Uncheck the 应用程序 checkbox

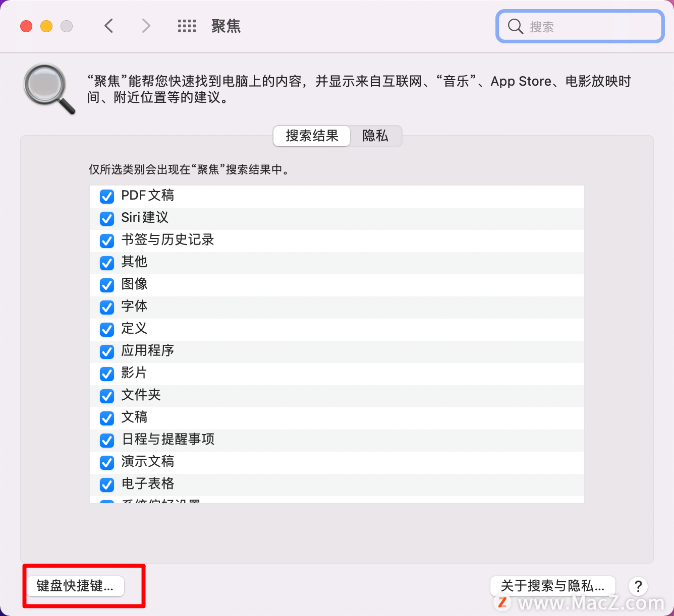coord(107,351)
